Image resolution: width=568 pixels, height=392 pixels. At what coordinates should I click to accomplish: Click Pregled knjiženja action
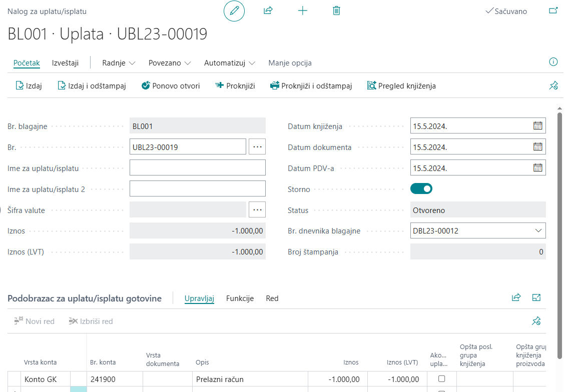coord(401,86)
